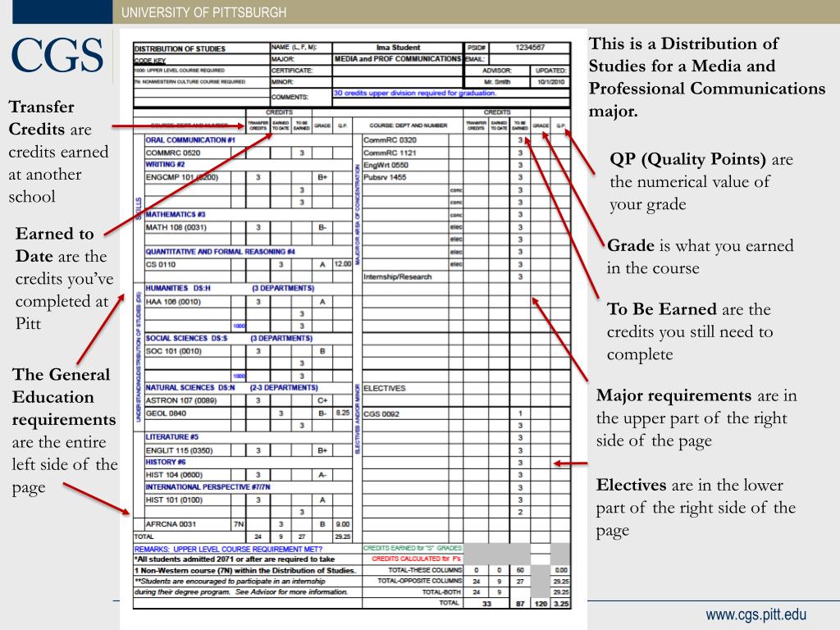Image resolution: width=840 pixels, height=630 pixels.
Task: Select the ENGLIT 115 (0350) course entry
Action: [x=179, y=450]
